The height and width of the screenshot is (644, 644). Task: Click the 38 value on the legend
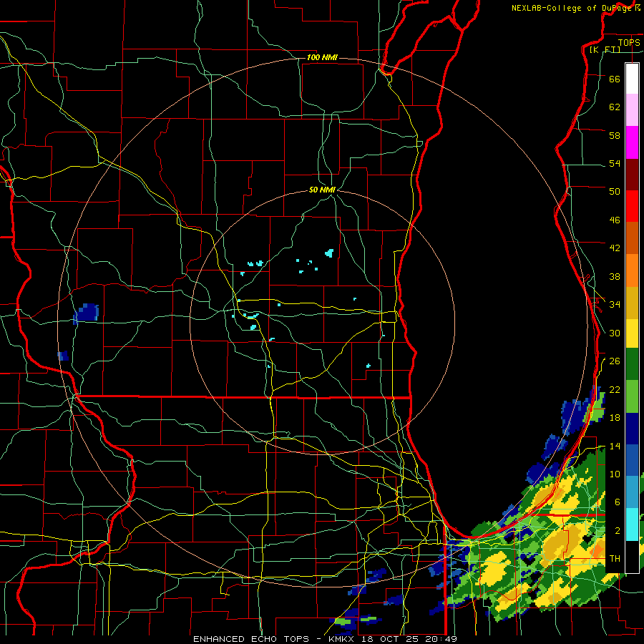[615, 276]
